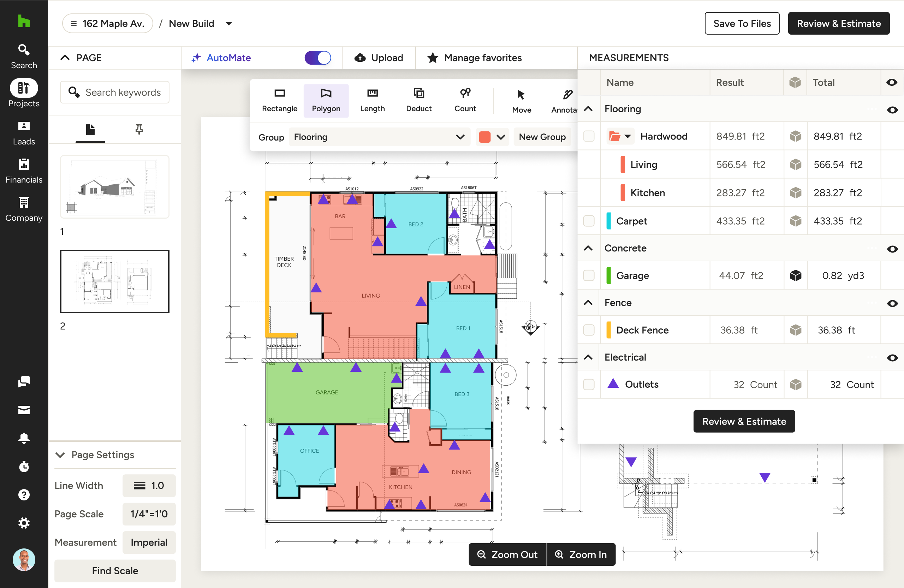Open the Manage favorites tab
904x588 pixels.
point(474,58)
